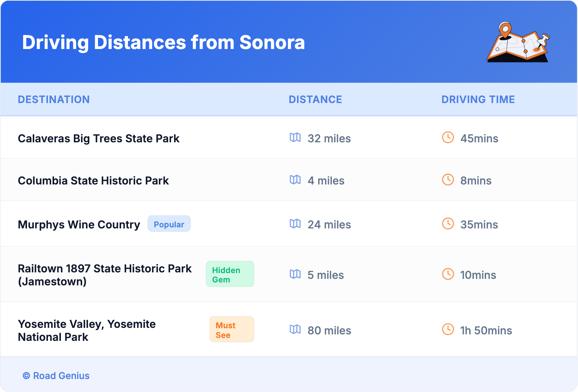Image resolution: width=578 pixels, height=392 pixels.
Task: Click the Distance column header
Action: (x=315, y=99)
